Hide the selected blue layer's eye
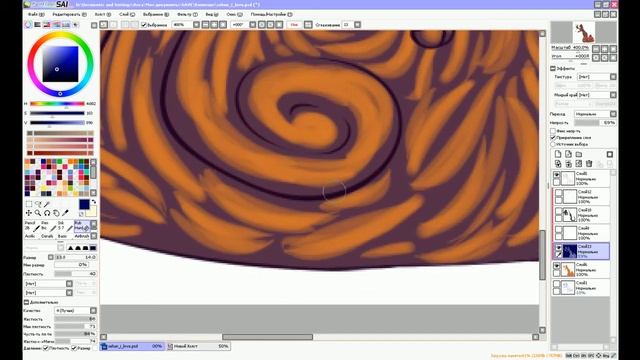This screenshot has width=640, height=360. click(x=558, y=247)
